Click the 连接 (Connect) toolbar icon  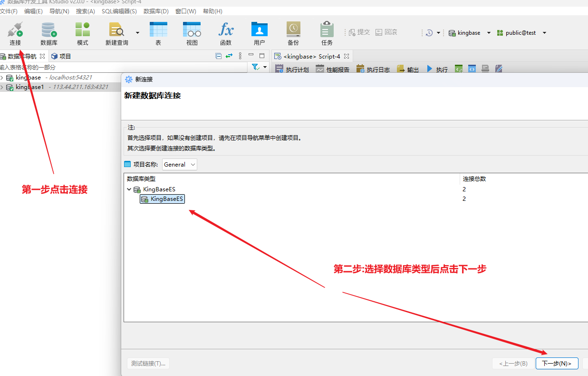(x=15, y=33)
